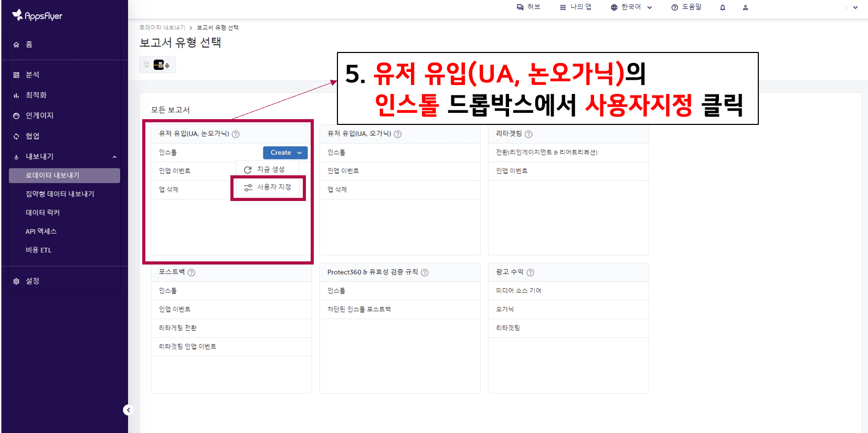Click 인스톨 under 포스트백 card

click(231, 291)
